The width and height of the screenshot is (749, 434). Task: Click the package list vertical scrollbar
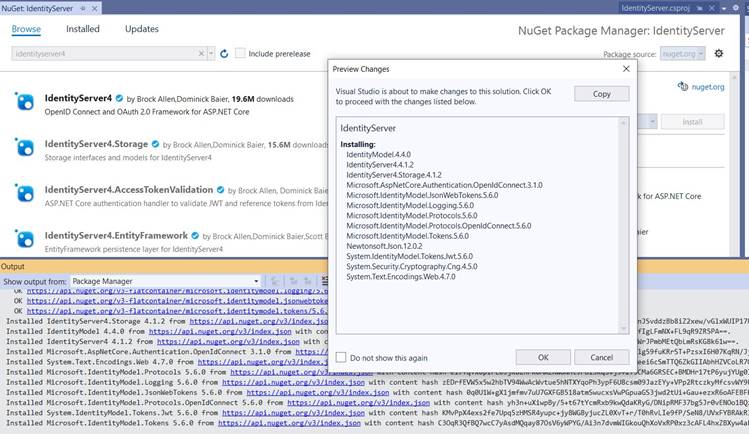pyautogui.click(x=734, y=164)
